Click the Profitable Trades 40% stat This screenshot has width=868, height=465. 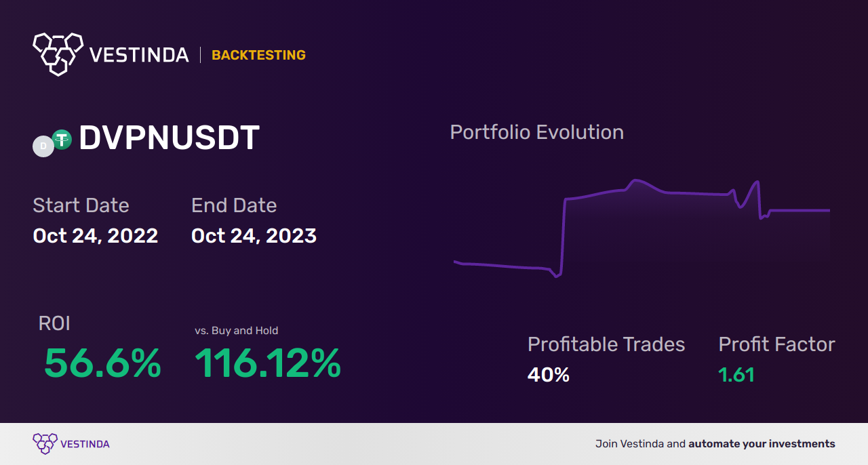pos(549,375)
